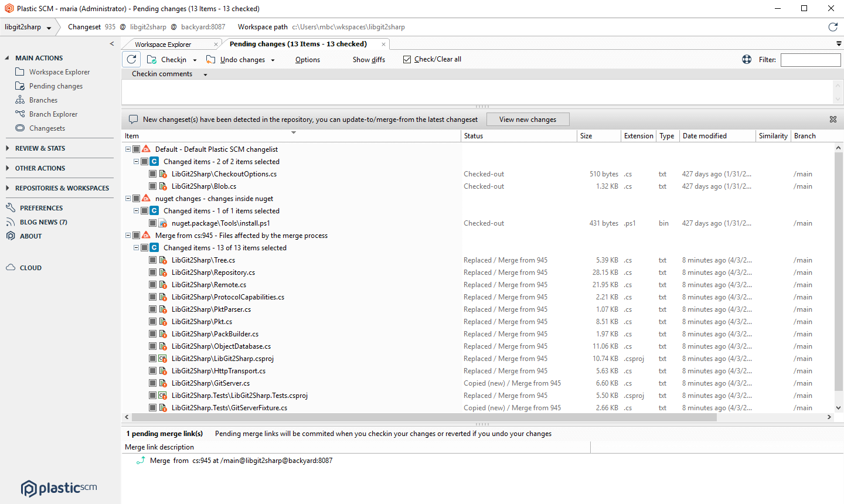
Task: Expand the REVIEW & STATS section
Action: (x=8, y=148)
